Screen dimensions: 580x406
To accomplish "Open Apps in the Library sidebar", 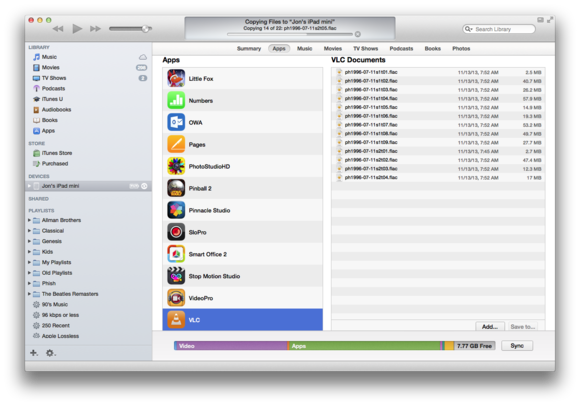I will pos(48,131).
